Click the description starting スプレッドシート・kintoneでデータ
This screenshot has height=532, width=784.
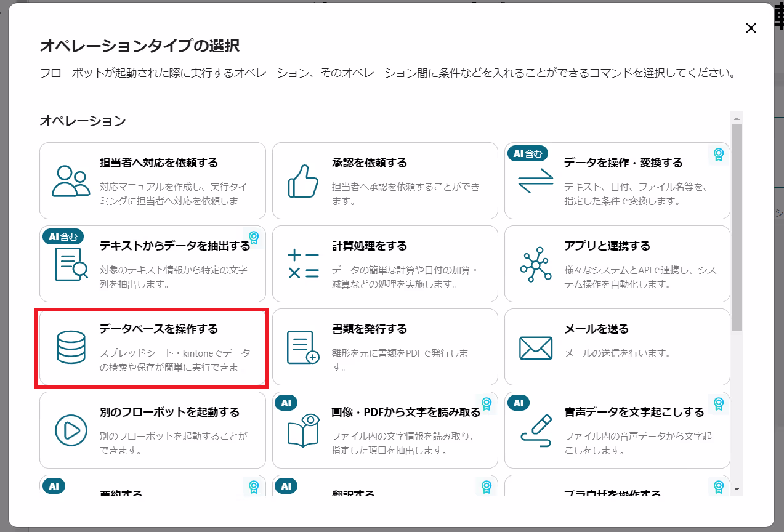[x=176, y=360]
